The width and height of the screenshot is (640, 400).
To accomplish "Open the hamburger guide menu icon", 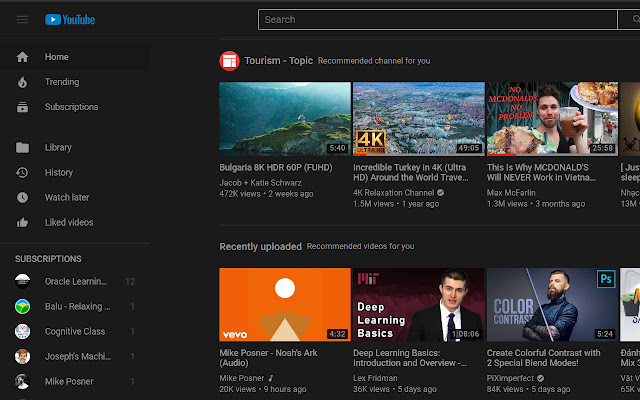I will click(x=22, y=19).
